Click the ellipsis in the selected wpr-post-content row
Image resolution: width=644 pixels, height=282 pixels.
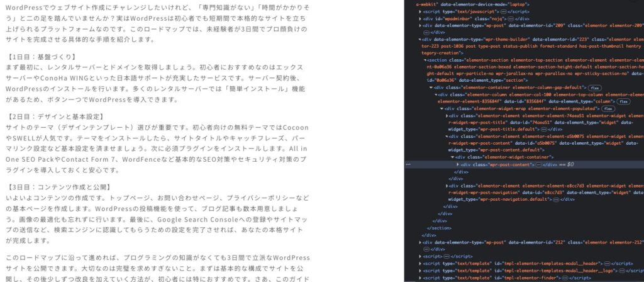tap(538, 164)
